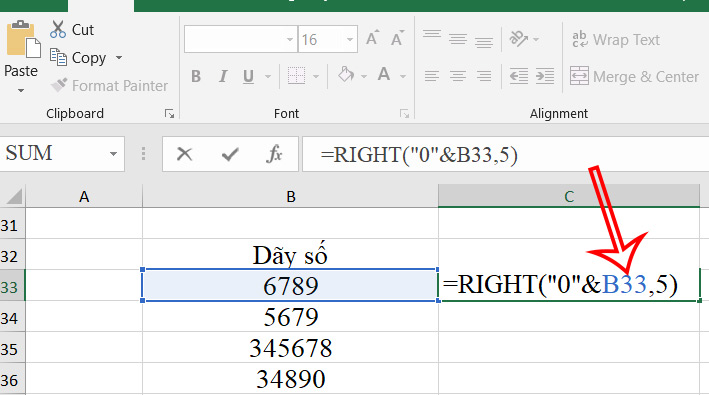The image size is (709, 395).
Task: Select cell containing "Dãy số"
Action: point(290,254)
